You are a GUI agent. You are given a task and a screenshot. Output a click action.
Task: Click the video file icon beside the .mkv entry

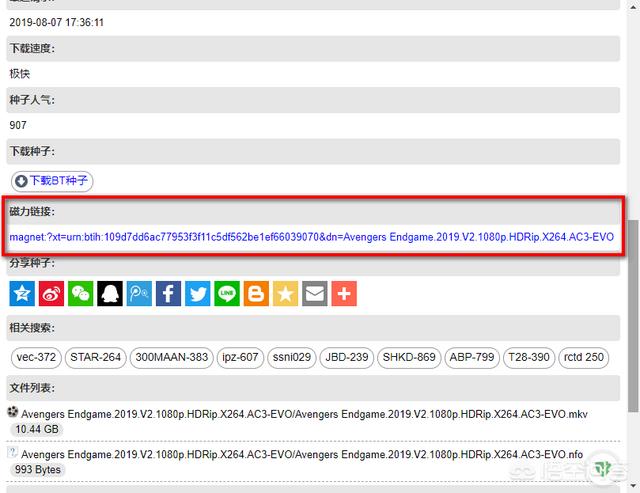(13, 412)
